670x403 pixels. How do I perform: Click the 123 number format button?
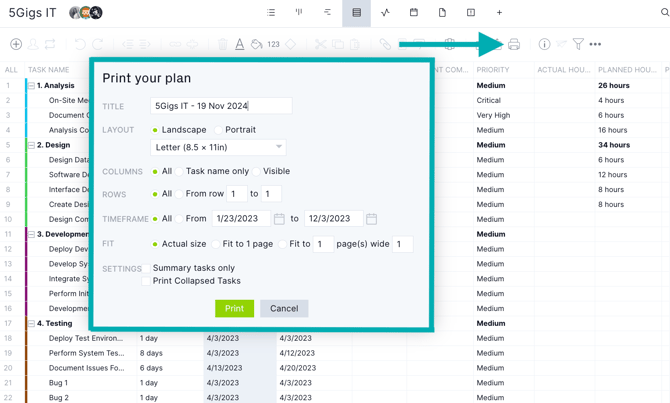click(x=273, y=44)
